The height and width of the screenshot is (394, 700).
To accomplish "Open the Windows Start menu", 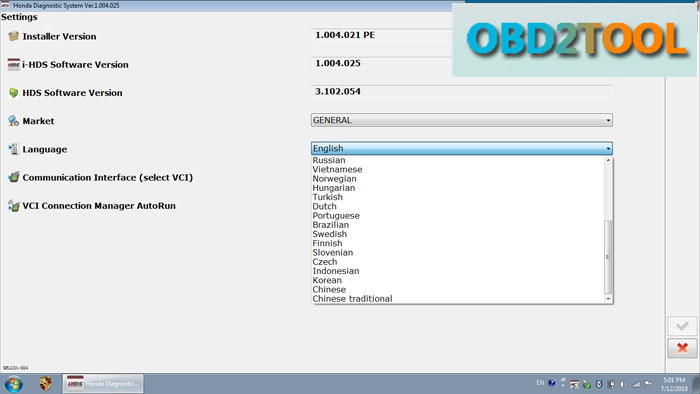I will click(13, 384).
